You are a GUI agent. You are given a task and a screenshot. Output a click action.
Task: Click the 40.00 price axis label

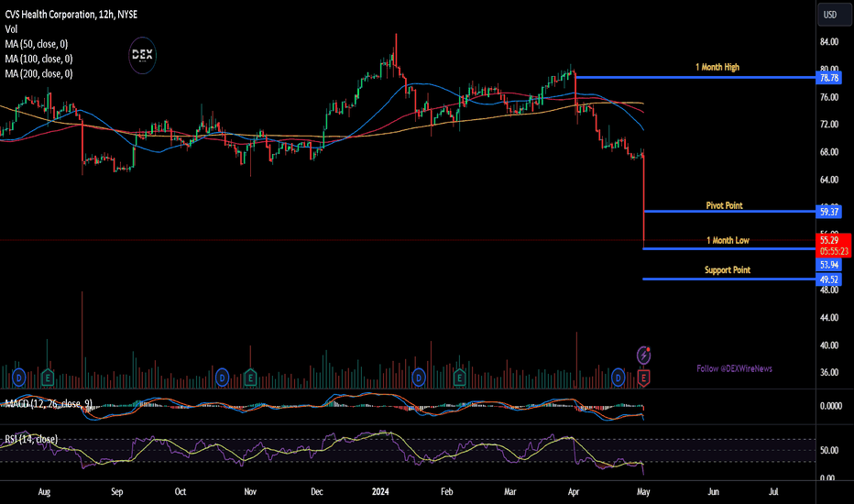coord(829,345)
